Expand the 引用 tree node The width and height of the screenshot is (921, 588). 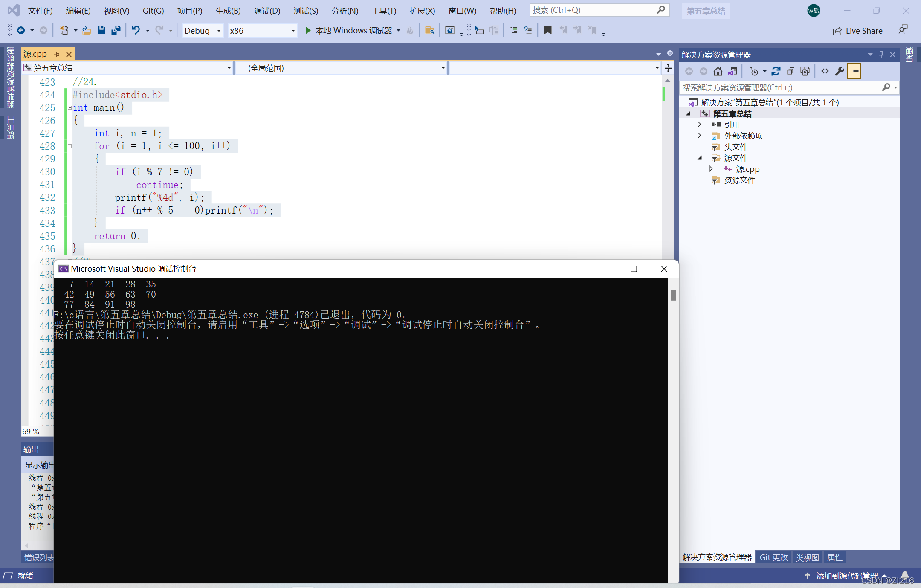(699, 125)
